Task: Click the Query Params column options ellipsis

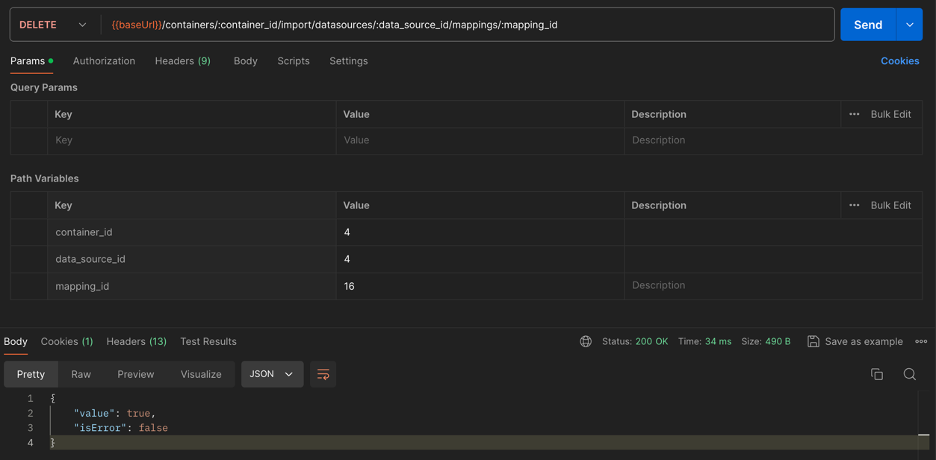Action: tap(854, 114)
